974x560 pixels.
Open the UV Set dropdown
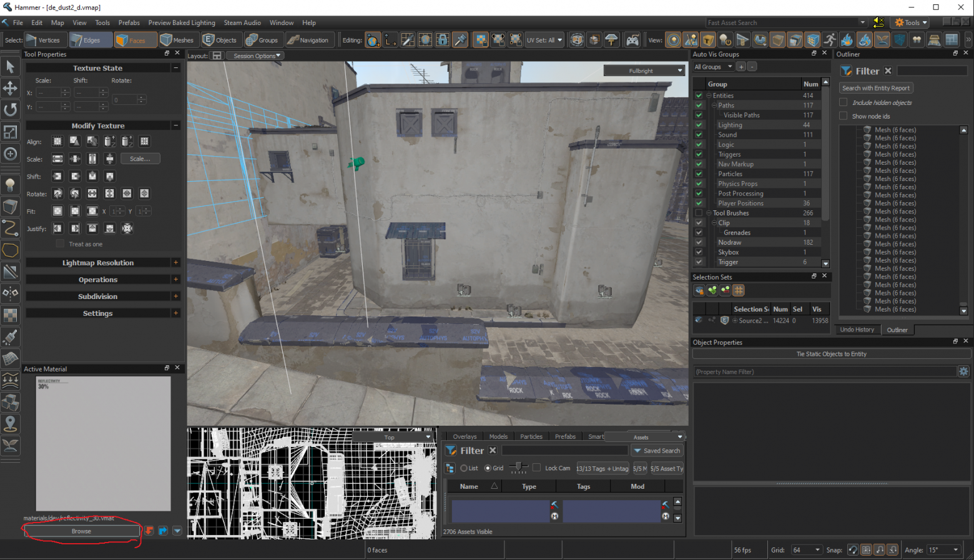(x=544, y=40)
